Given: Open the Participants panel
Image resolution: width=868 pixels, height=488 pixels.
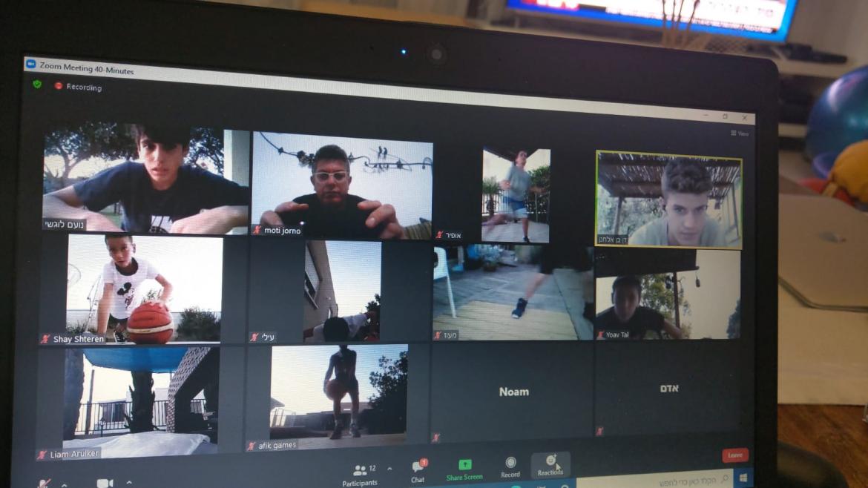Looking at the screenshot, I should [361, 472].
